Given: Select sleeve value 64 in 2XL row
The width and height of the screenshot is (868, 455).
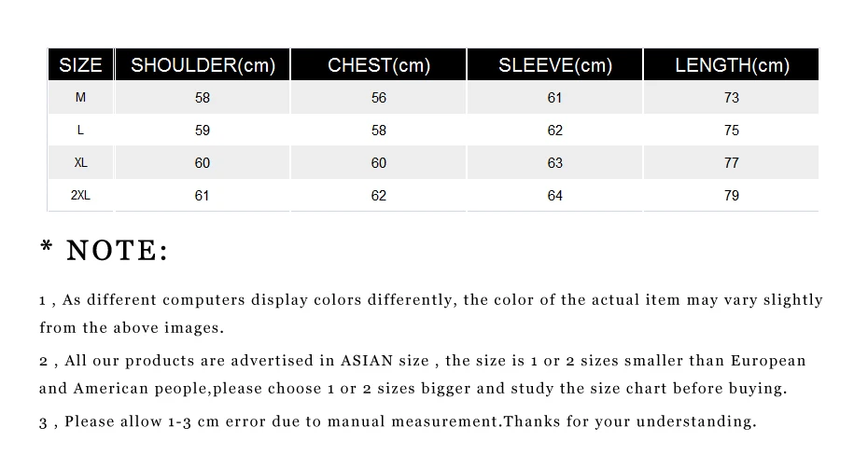Looking at the screenshot, I should coord(554,195).
